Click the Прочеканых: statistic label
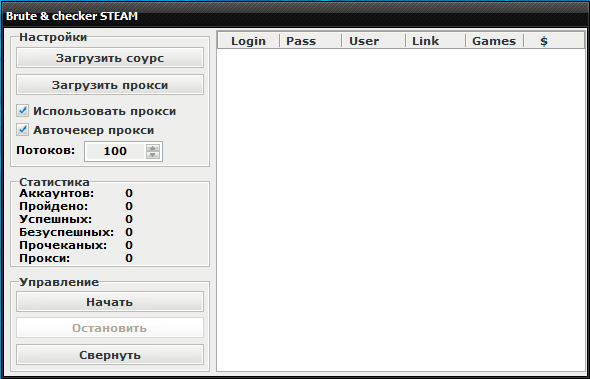This screenshot has width=590, height=379. pyautogui.click(x=63, y=245)
